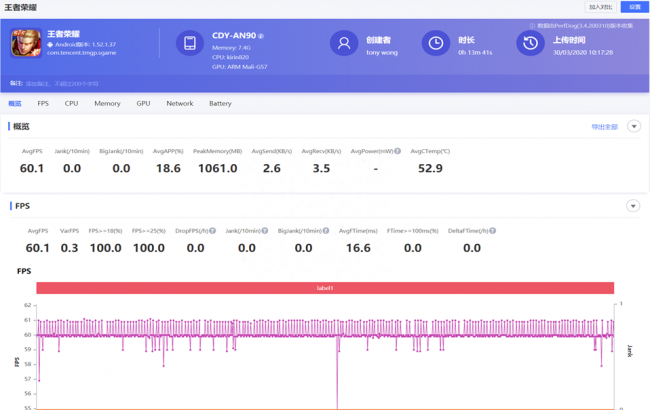
Task: Click the red label1 bar above the chart
Action: (x=325, y=288)
